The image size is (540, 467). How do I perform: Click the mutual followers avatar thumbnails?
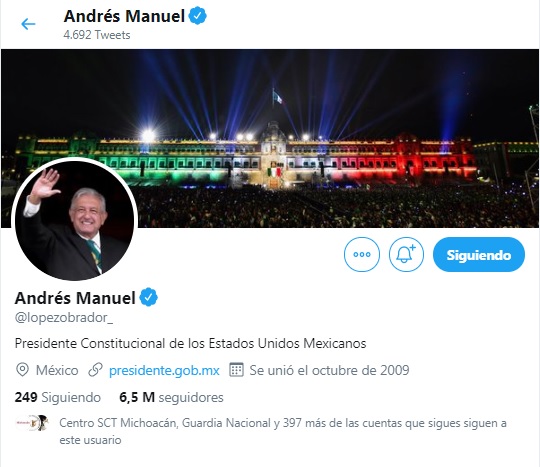[32, 423]
